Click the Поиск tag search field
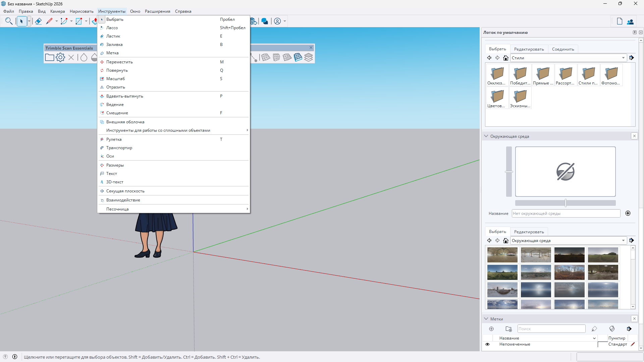The image size is (644, 362). pos(551,329)
